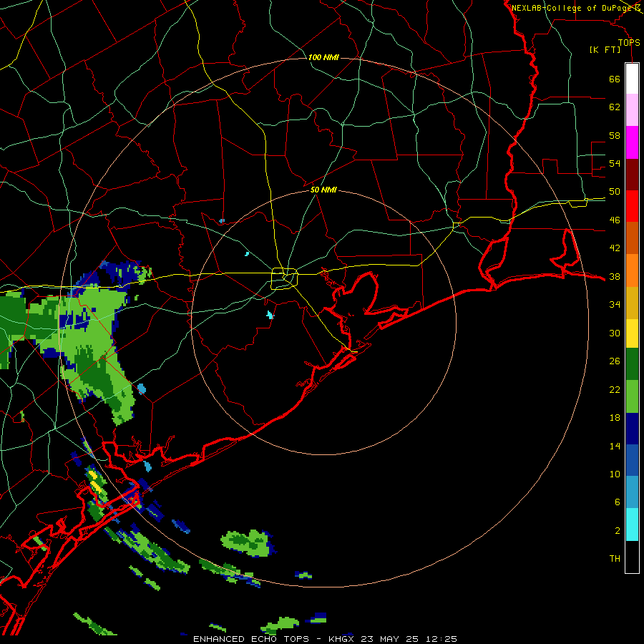Click the '38' legend value
The image size is (644, 644).
[615, 277]
